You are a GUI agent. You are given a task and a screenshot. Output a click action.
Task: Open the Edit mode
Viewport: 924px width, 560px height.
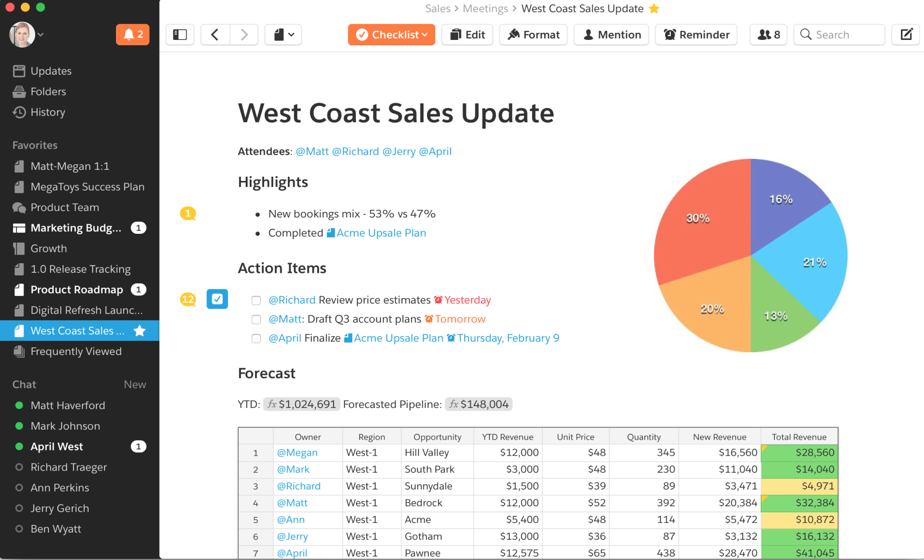(468, 34)
